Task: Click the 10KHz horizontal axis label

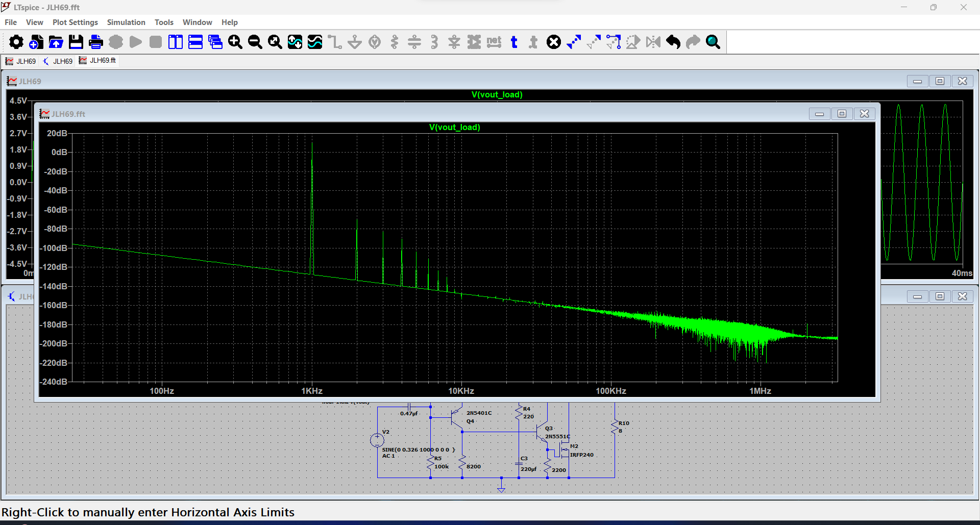Action: pyautogui.click(x=461, y=391)
